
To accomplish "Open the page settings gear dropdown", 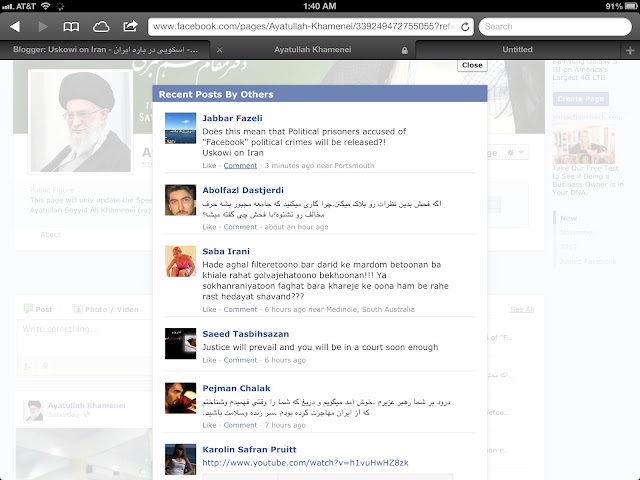I will (515, 152).
